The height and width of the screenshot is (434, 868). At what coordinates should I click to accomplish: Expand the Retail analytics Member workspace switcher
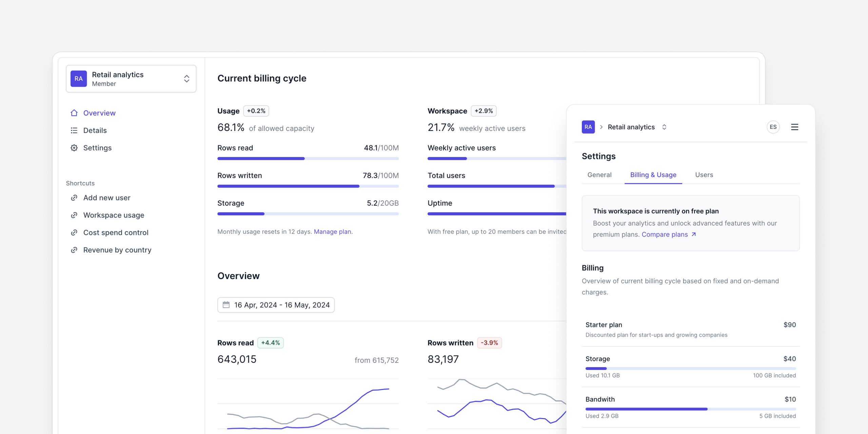coord(131,79)
